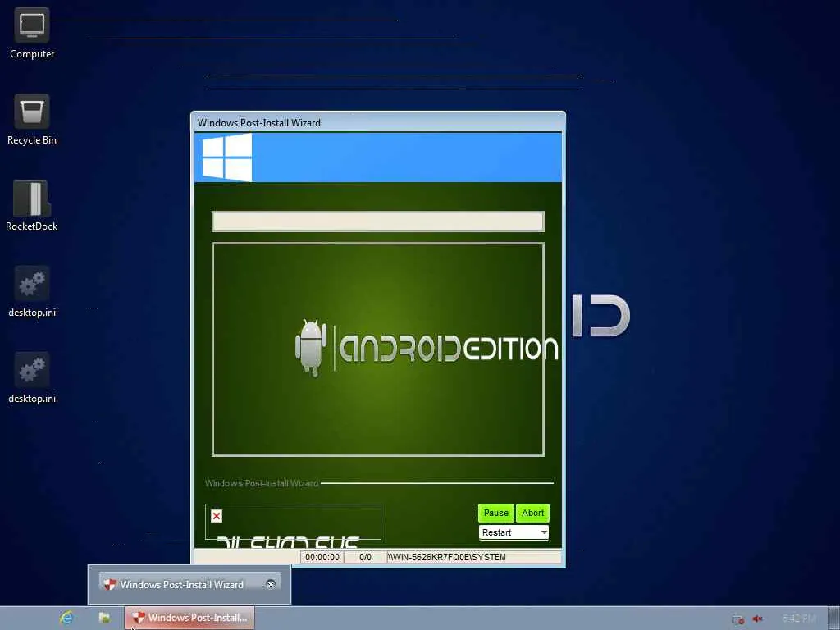Click the Show desktop strip at taskbar end
The height and width of the screenshot is (630, 840).
(834, 619)
